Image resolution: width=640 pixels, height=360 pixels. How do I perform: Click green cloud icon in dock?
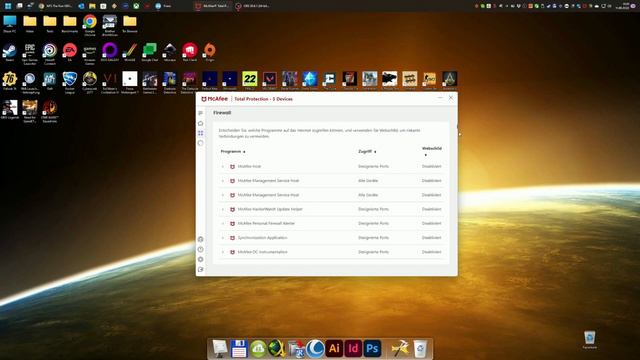(258, 349)
